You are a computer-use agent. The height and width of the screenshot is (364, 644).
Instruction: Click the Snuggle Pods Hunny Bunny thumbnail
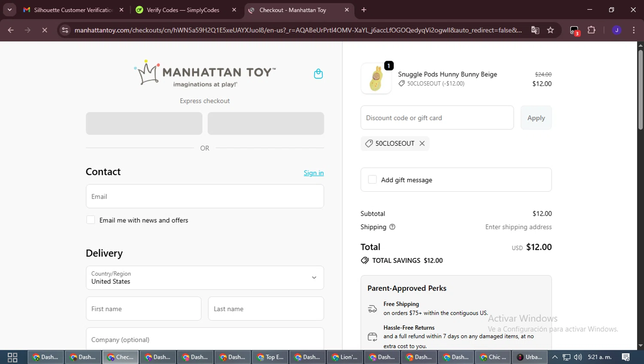coord(376,78)
